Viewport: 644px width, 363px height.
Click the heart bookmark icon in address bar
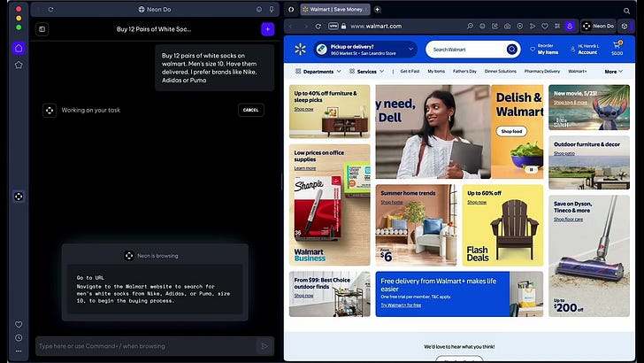(545, 27)
